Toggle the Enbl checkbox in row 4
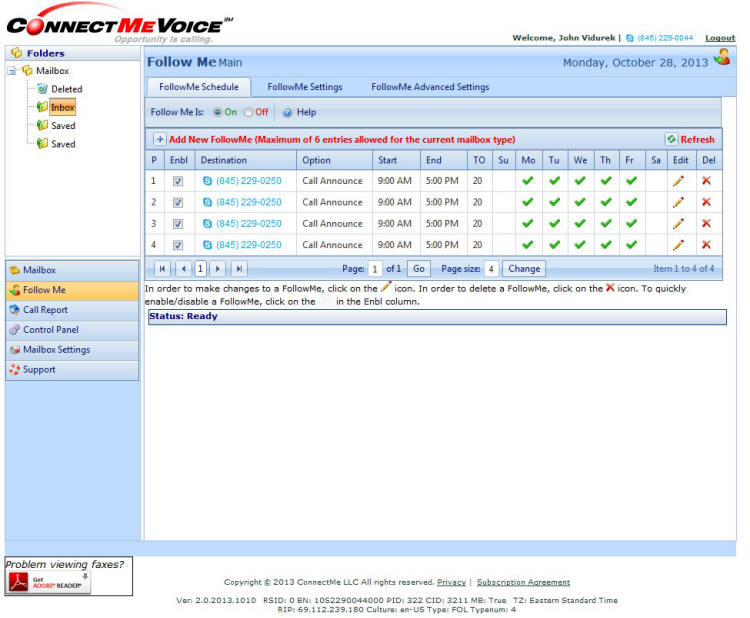 tap(178, 245)
